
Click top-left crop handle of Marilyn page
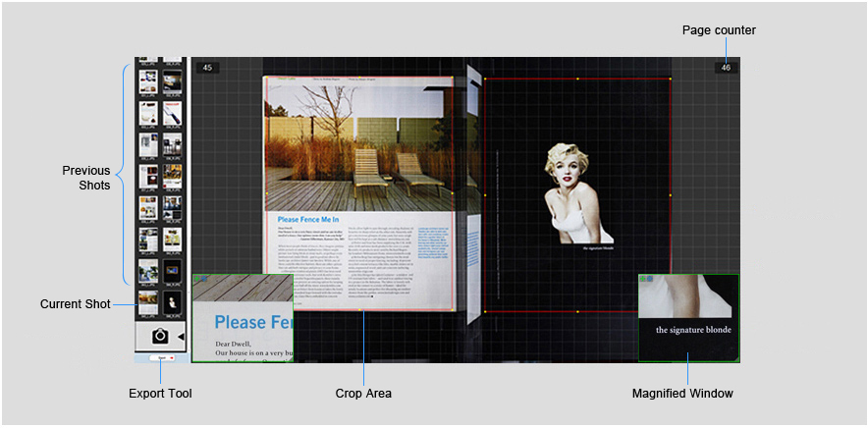click(485, 80)
